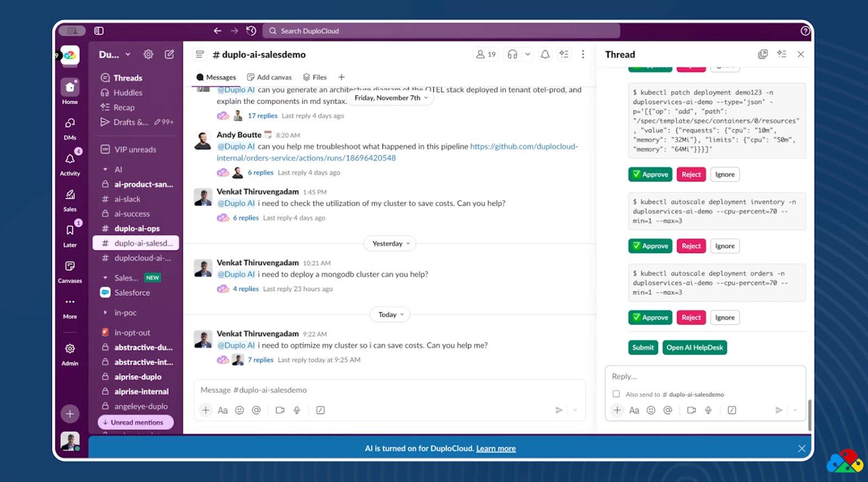Open the Today date dropdown
The width and height of the screenshot is (868, 482).
(x=391, y=315)
